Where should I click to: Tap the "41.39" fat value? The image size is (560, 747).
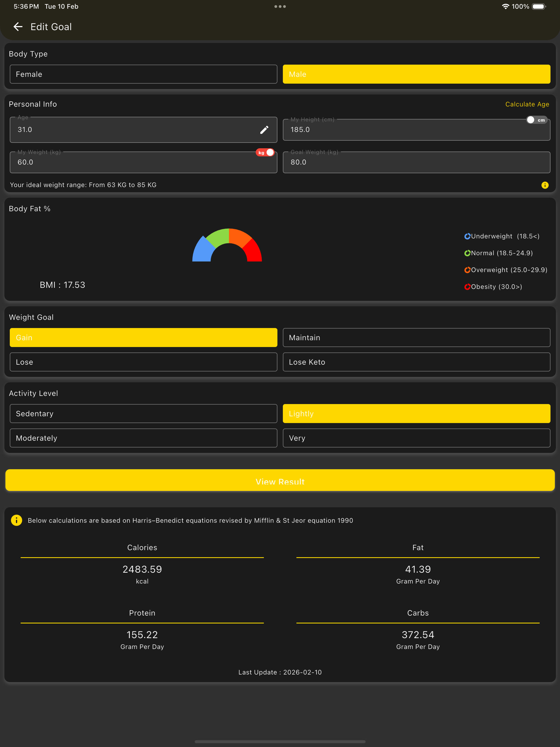coord(418,569)
